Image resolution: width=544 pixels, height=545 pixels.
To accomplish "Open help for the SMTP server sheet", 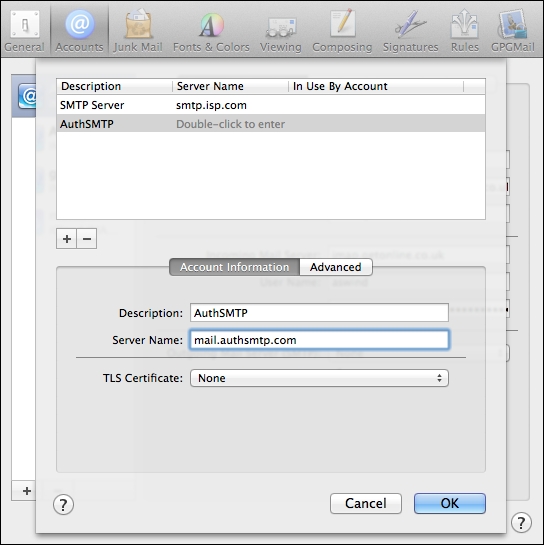I will [63, 504].
